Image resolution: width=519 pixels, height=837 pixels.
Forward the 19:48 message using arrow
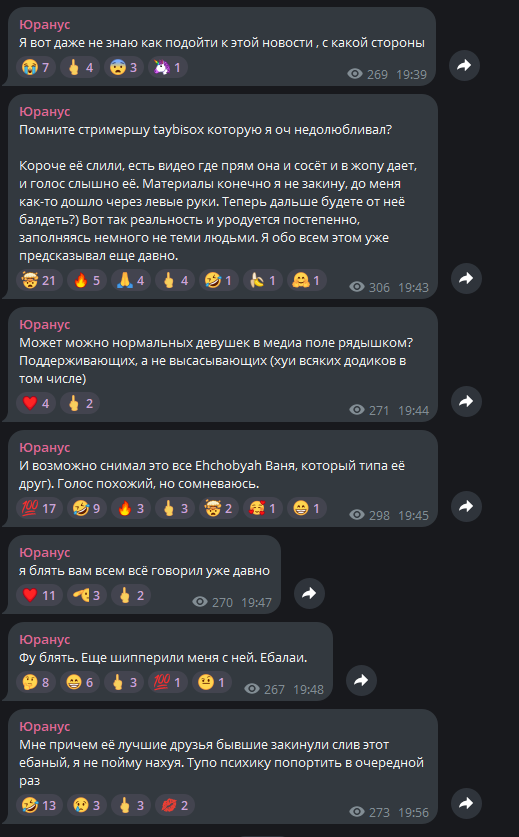[x=361, y=680]
